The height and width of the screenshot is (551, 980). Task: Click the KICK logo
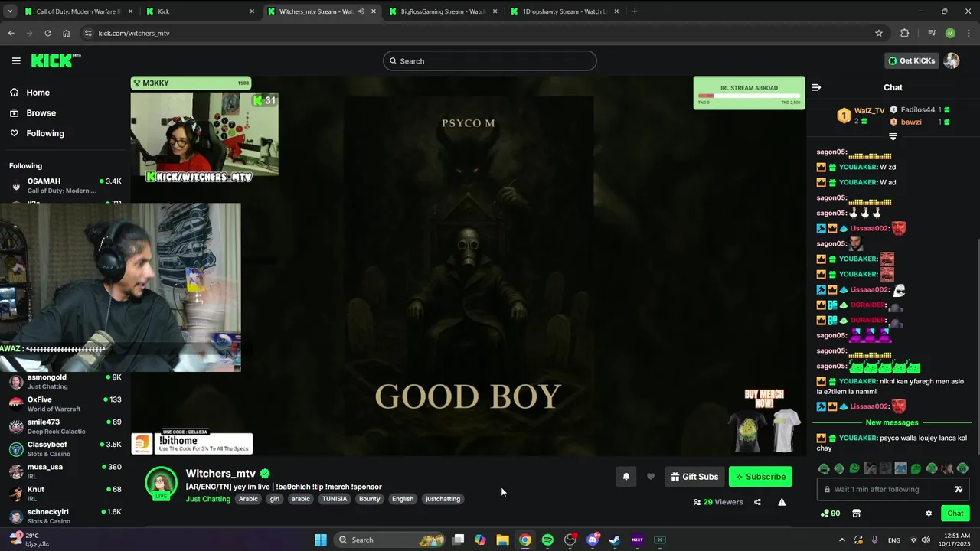point(55,61)
